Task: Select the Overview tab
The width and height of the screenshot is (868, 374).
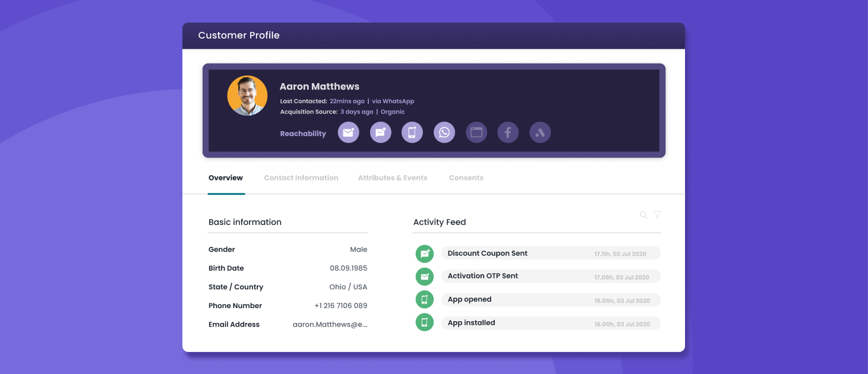Action: [x=226, y=178]
